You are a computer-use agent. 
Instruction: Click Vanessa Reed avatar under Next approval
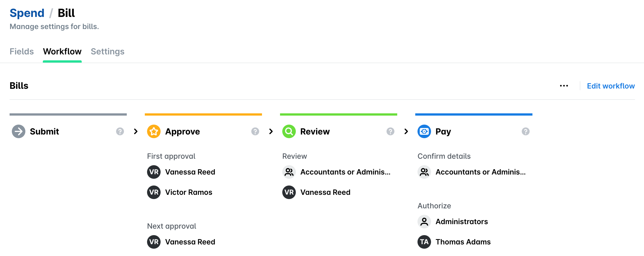coord(154,242)
